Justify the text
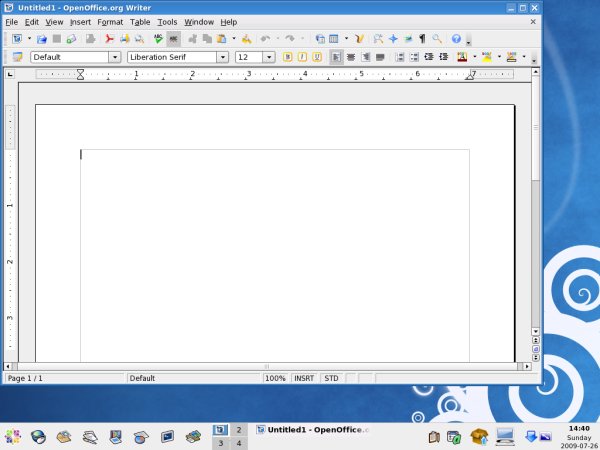This screenshot has width=600, height=450. [380, 57]
